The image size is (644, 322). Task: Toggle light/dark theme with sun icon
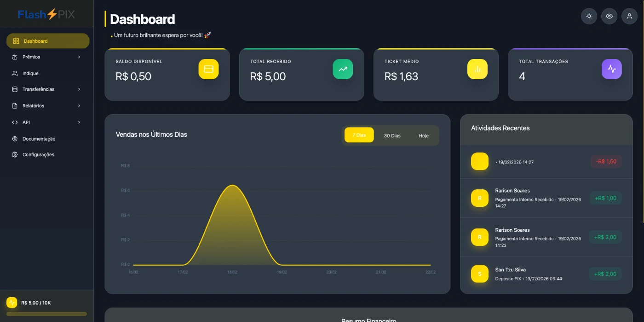589,16
